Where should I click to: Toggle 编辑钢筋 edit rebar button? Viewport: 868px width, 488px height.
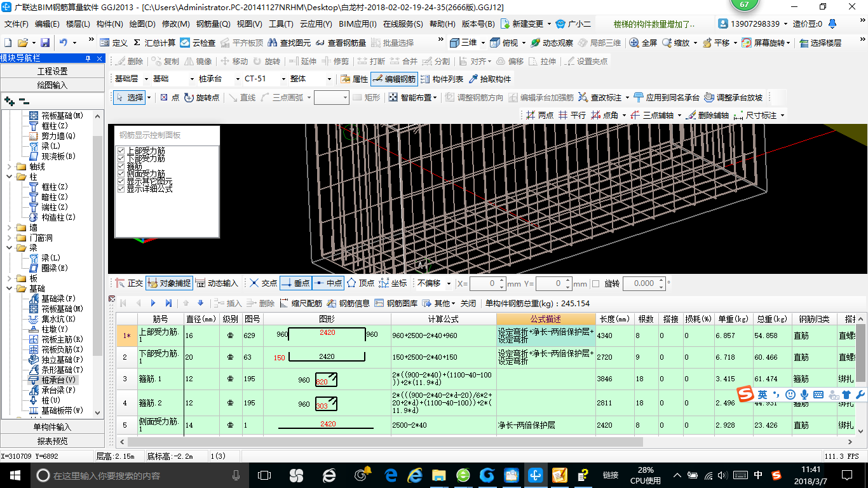coord(394,79)
